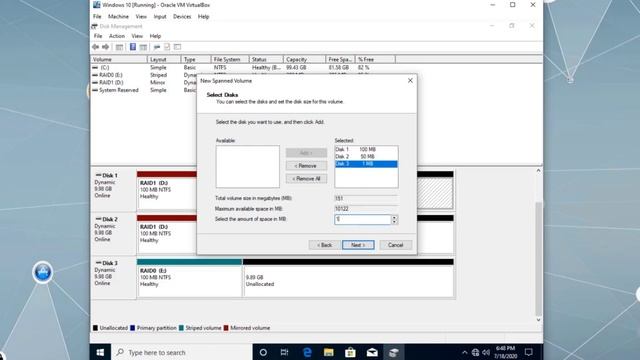Open the Disk Management Help menu
Screen dimensions: 640x360
(x=155, y=36)
